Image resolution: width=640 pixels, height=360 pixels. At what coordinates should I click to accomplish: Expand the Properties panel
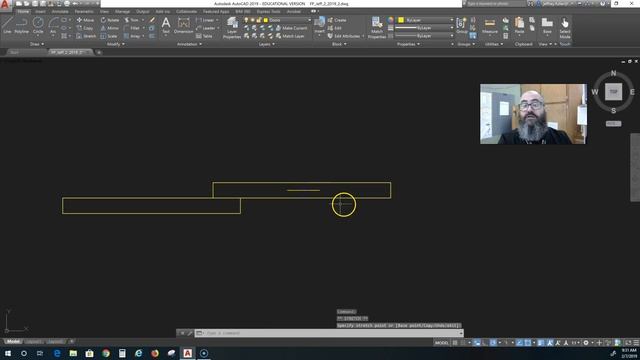(409, 44)
